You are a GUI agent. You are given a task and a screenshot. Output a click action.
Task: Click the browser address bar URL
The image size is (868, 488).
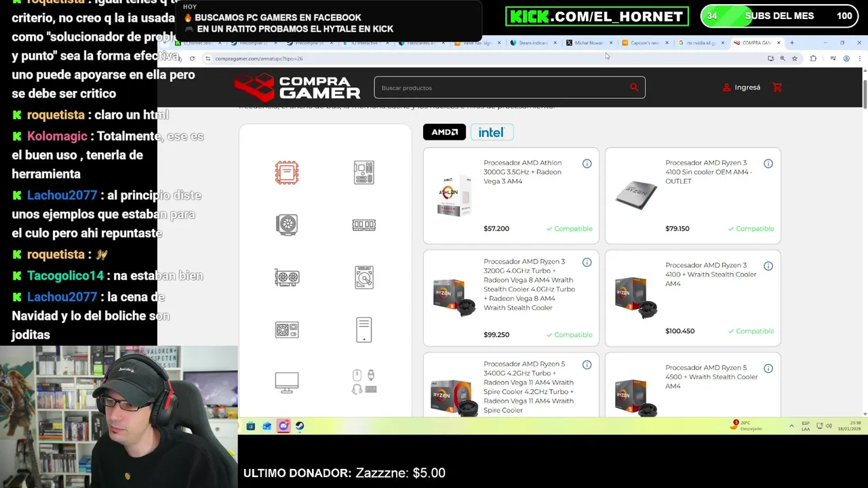[259, 58]
